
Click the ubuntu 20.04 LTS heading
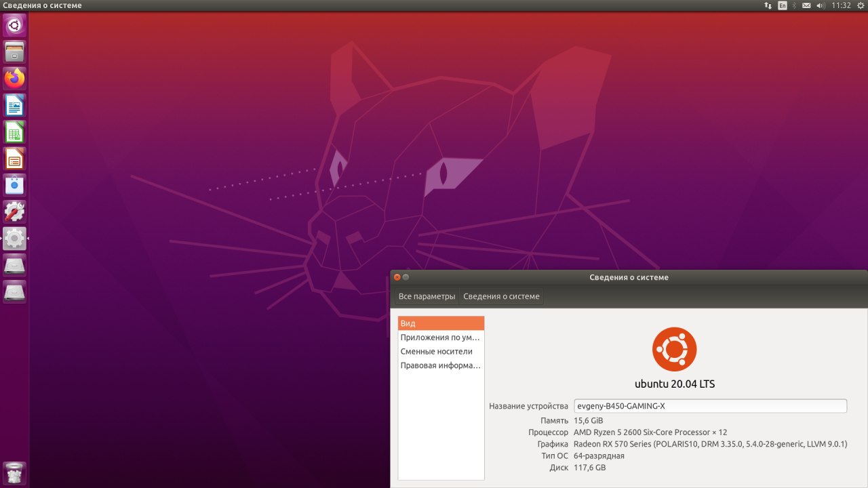(x=675, y=384)
